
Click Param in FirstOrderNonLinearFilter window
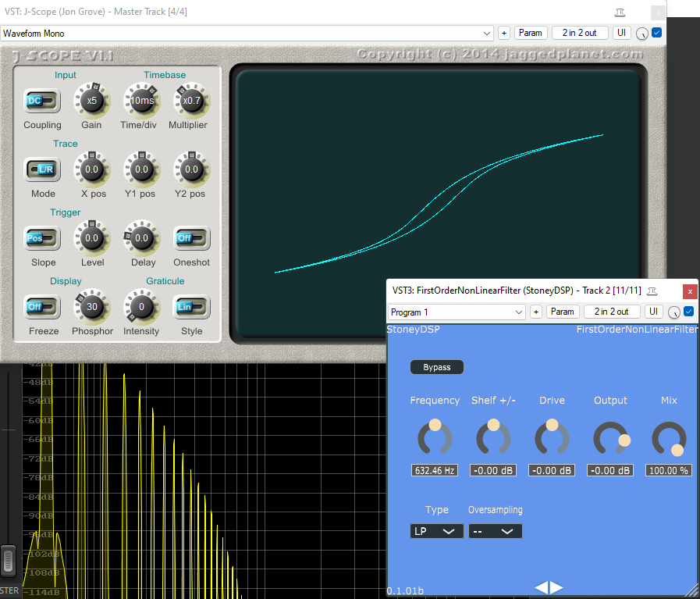563,312
